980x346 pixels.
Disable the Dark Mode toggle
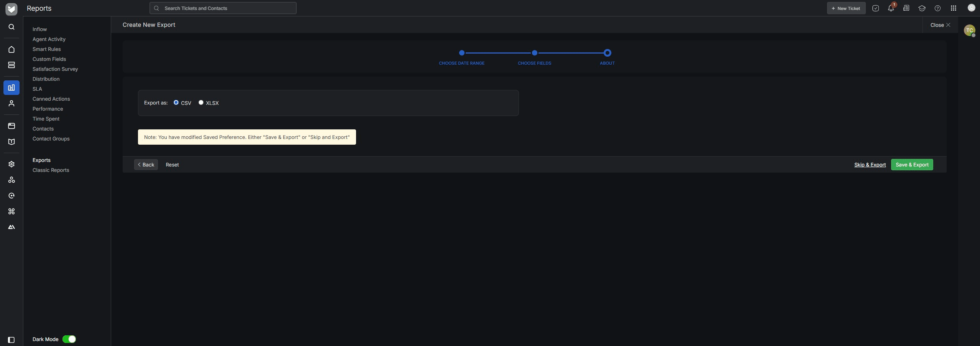(69, 339)
